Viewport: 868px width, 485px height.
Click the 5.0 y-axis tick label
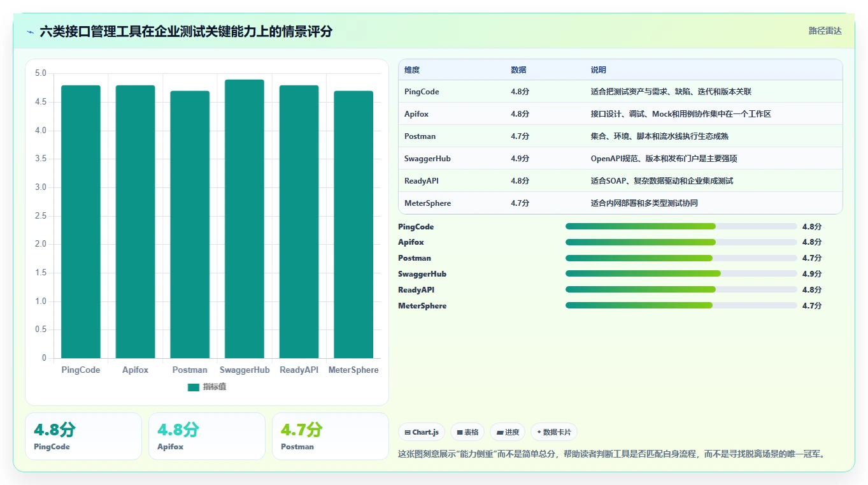[x=41, y=73]
